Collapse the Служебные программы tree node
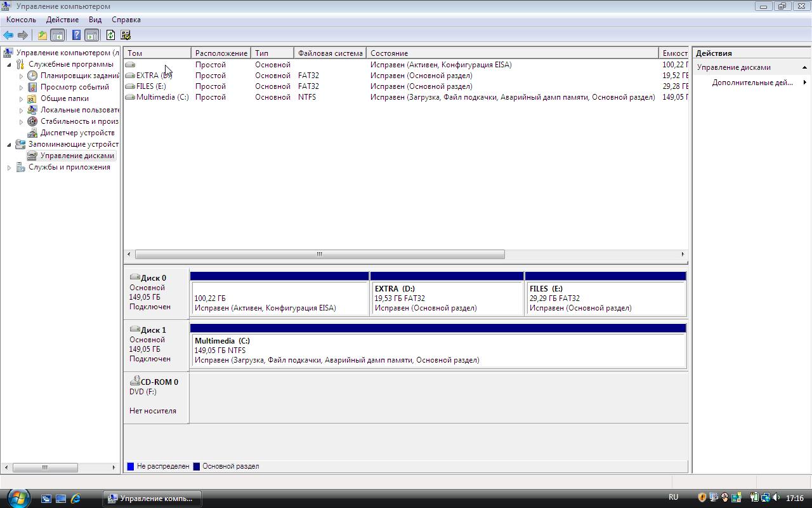 [x=10, y=65]
